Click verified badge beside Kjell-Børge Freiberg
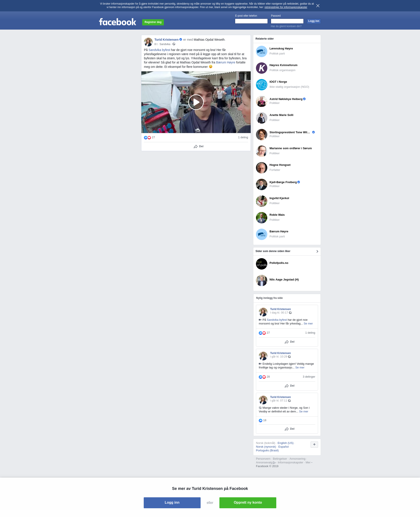Viewport: 420px width, 517px height. pyautogui.click(x=299, y=182)
